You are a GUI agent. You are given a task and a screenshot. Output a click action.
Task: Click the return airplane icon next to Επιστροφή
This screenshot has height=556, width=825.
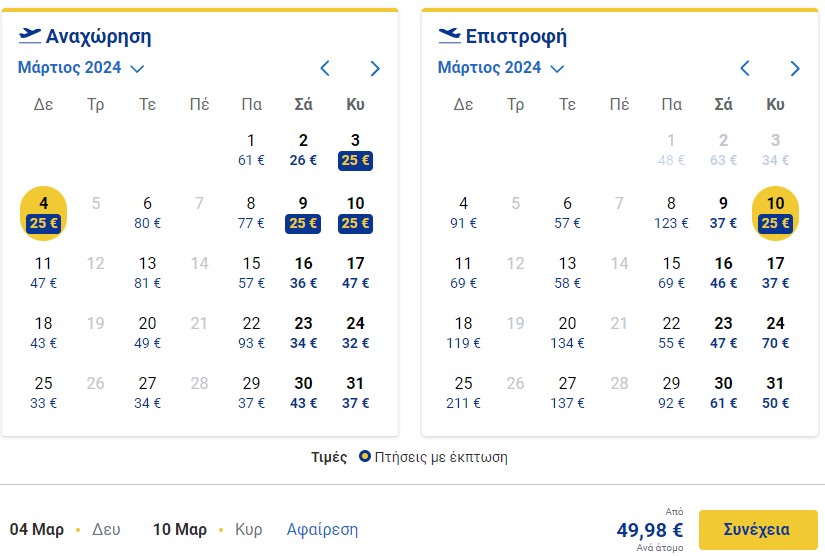449,36
